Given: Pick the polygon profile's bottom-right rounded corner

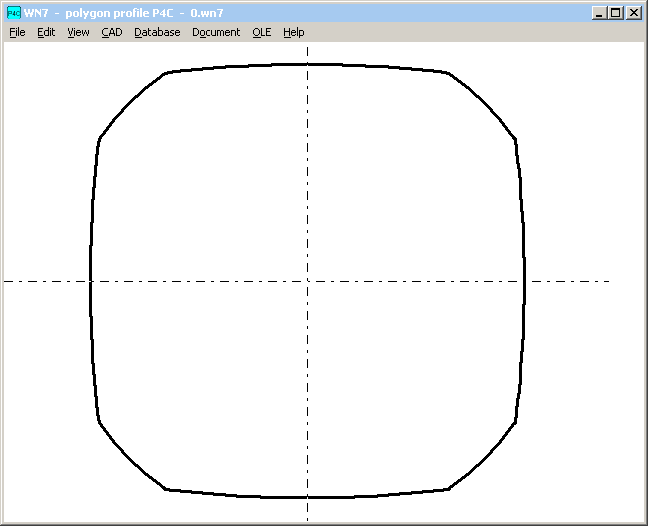Looking at the screenshot, I should coord(483,457).
